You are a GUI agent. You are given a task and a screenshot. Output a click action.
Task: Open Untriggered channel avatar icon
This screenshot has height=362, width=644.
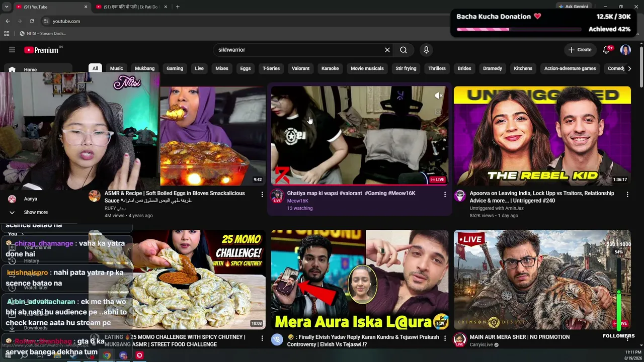459,196
